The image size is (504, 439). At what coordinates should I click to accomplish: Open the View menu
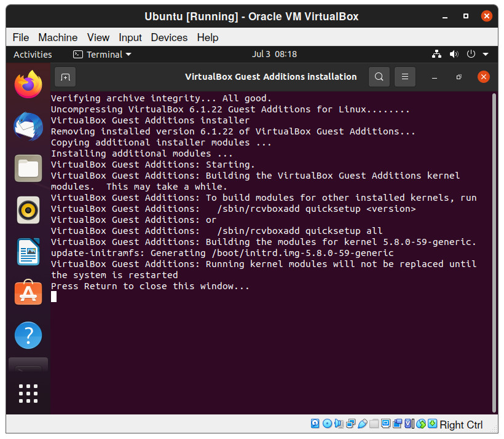[98, 37]
